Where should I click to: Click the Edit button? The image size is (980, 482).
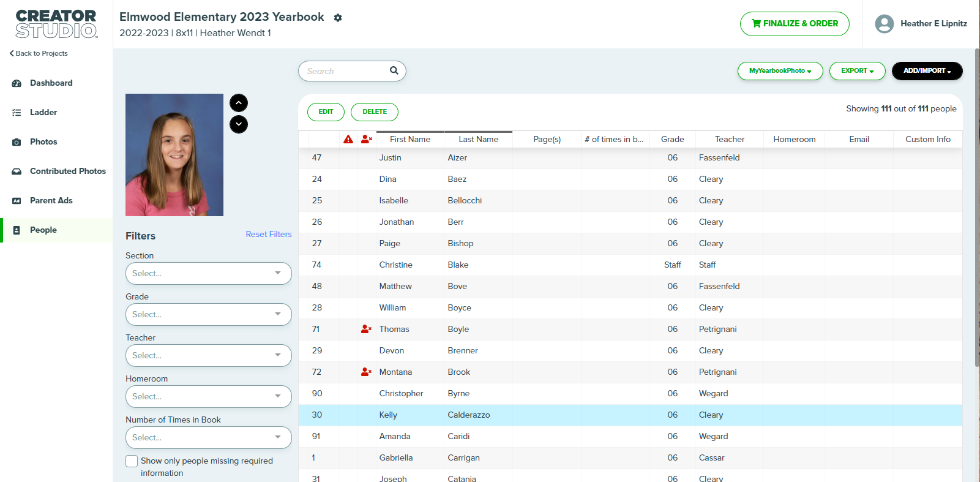pos(326,111)
